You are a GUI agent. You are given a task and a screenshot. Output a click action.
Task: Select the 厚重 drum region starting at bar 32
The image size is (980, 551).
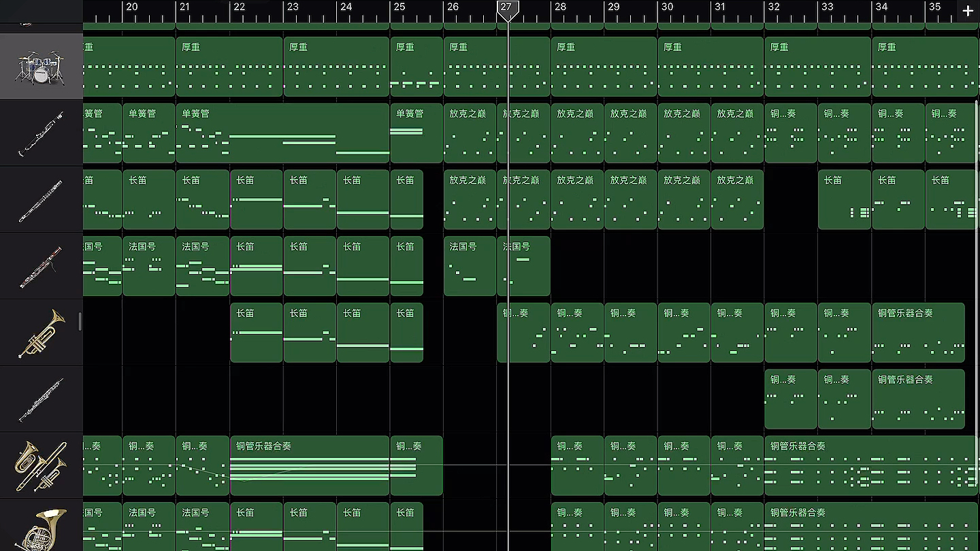(x=817, y=67)
